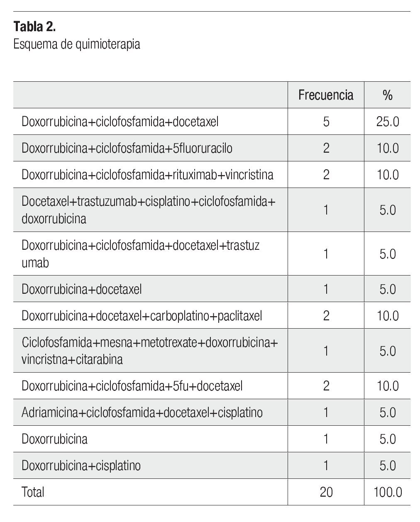Click the carboplatino+paclitaxel row label
The width and height of the screenshot is (420, 522).
(142, 316)
